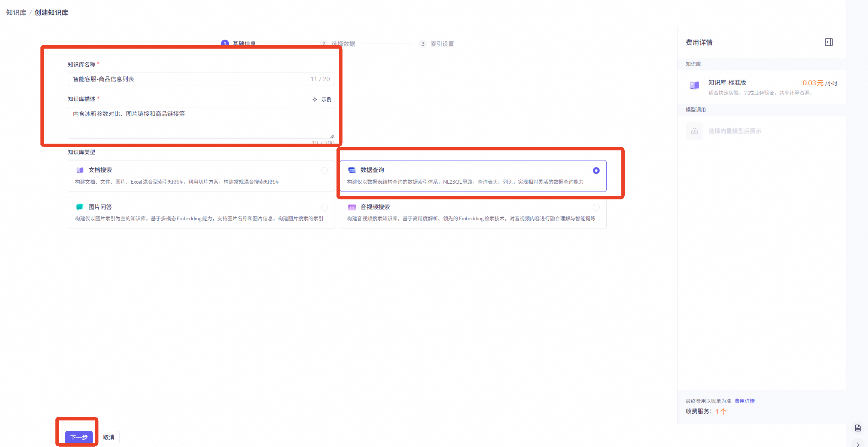This screenshot has width=868, height=447.
Task: Go to 知识库 breadcrumb
Action: pyautogui.click(x=16, y=13)
